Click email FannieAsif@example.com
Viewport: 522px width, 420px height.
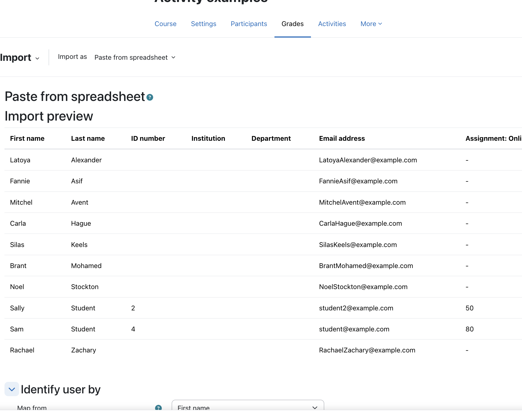click(x=358, y=181)
